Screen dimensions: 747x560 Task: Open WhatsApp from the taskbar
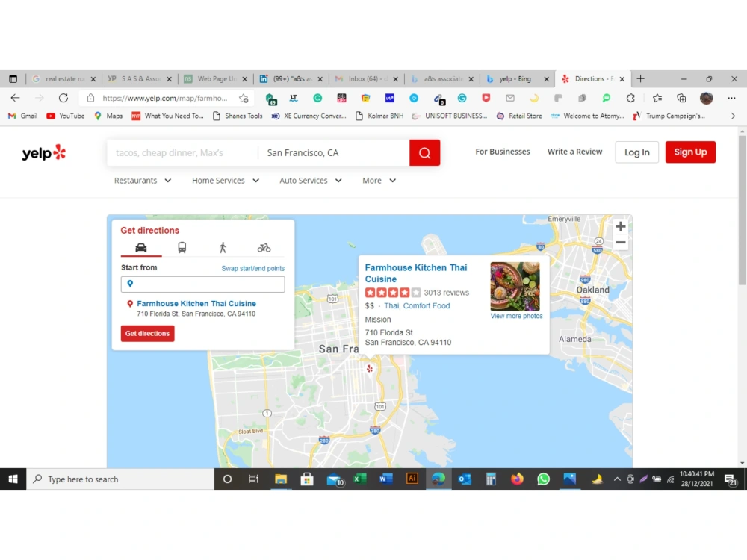click(543, 479)
